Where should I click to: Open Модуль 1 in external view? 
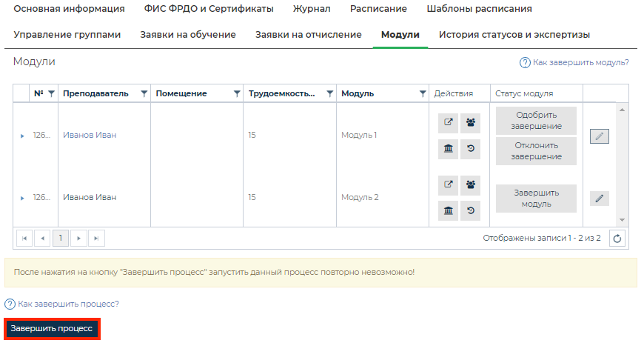pyautogui.click(x=448, y=123)
